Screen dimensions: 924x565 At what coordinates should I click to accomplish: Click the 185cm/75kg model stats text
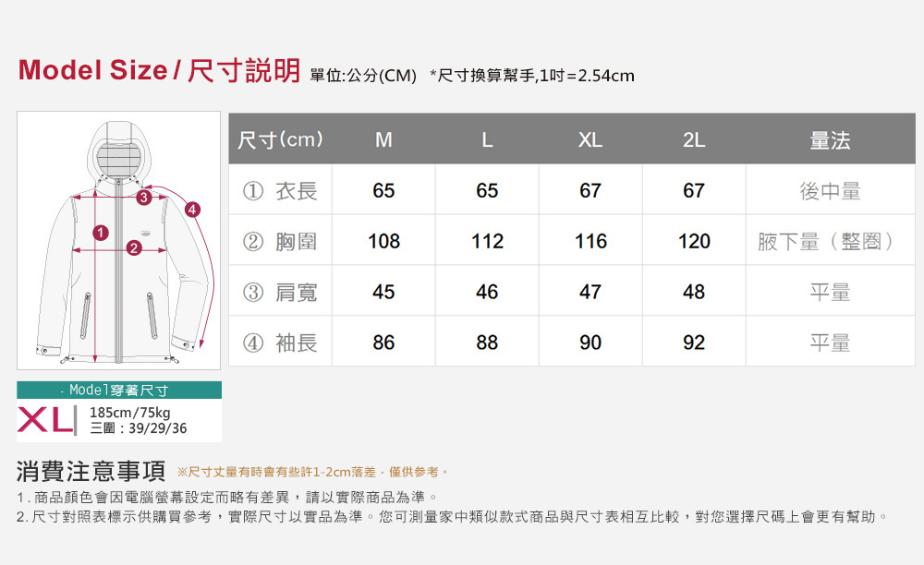pos(129,412)
